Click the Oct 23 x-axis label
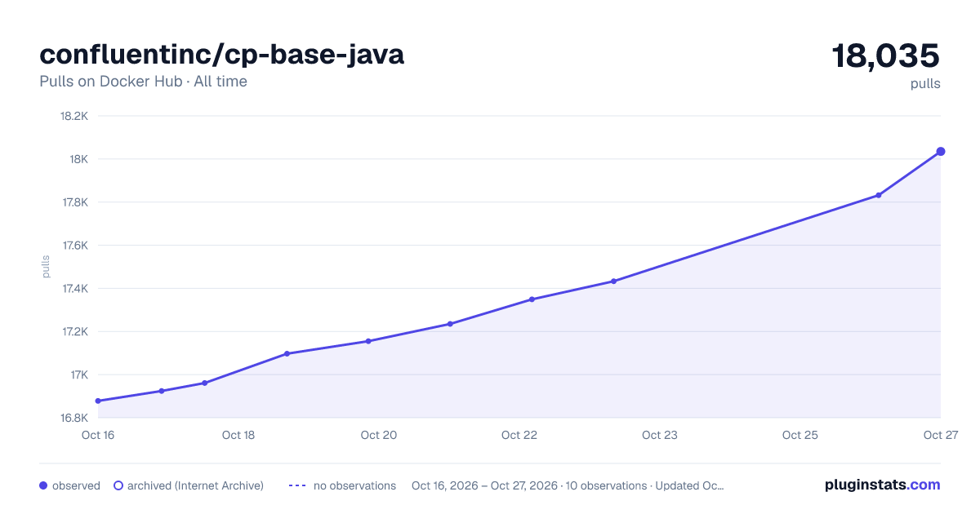This screenshot has width=980, height=514. tap(660, 435)
